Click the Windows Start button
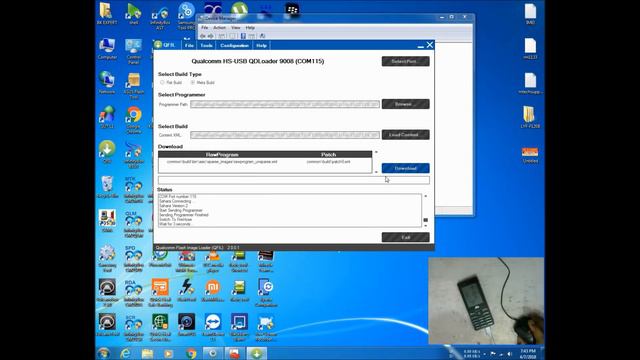 coord(104,353)
